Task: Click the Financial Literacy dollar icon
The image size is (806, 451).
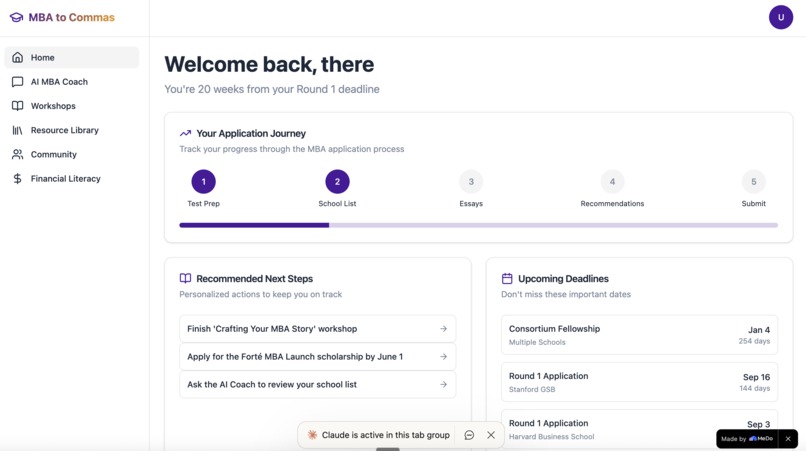Action: [x=17, y=178]
